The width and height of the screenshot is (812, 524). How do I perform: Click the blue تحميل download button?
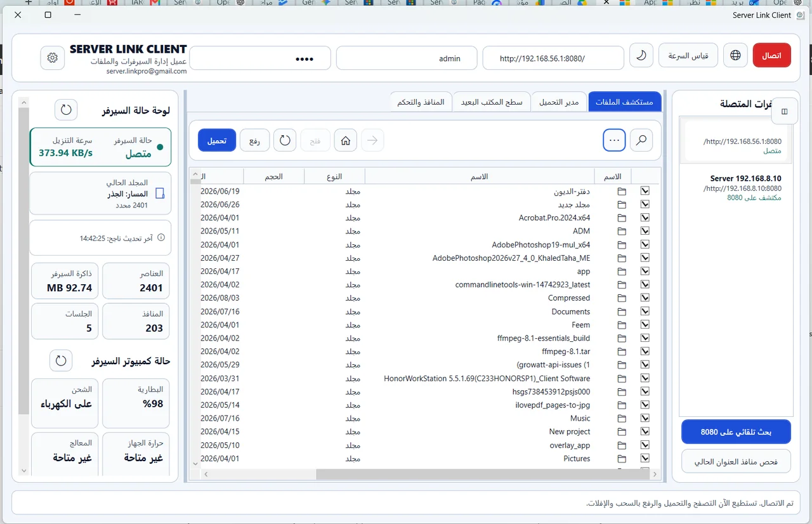(217, 140)
